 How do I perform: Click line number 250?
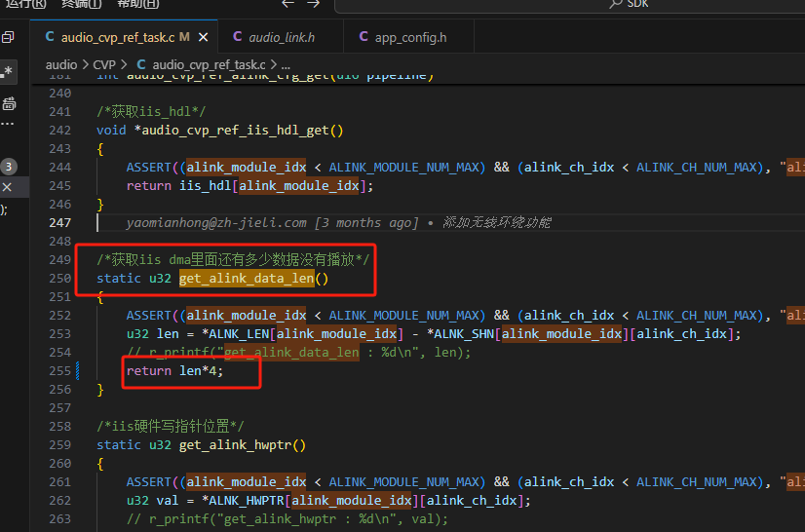pyautogui.click(x=60, y=278)
